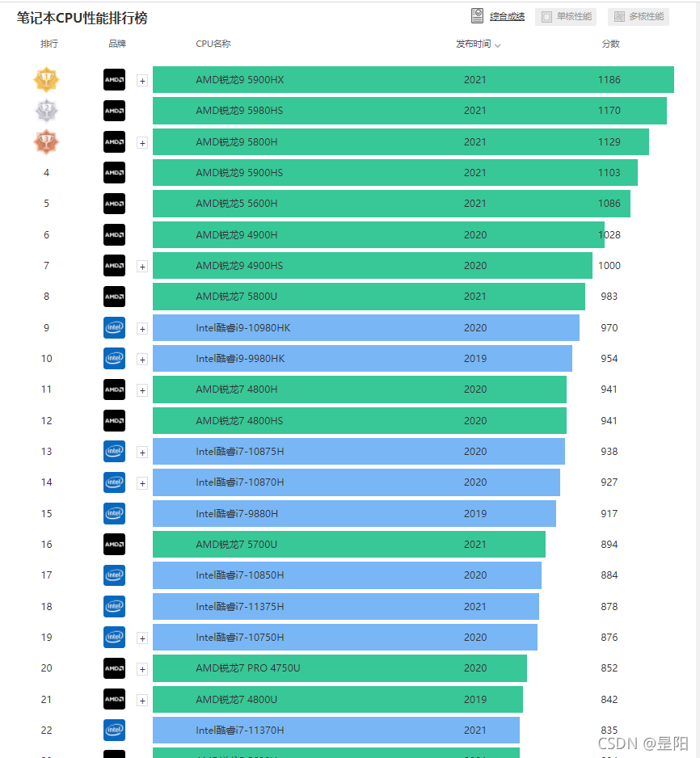Open the Intel酷睿i7-10875H entry
The height and width of the screenshot is (758, 700).
click(240, 452)
